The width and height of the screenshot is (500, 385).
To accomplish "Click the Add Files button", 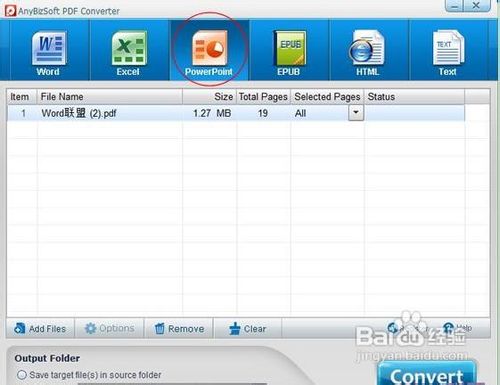I will tap(40, 329).
